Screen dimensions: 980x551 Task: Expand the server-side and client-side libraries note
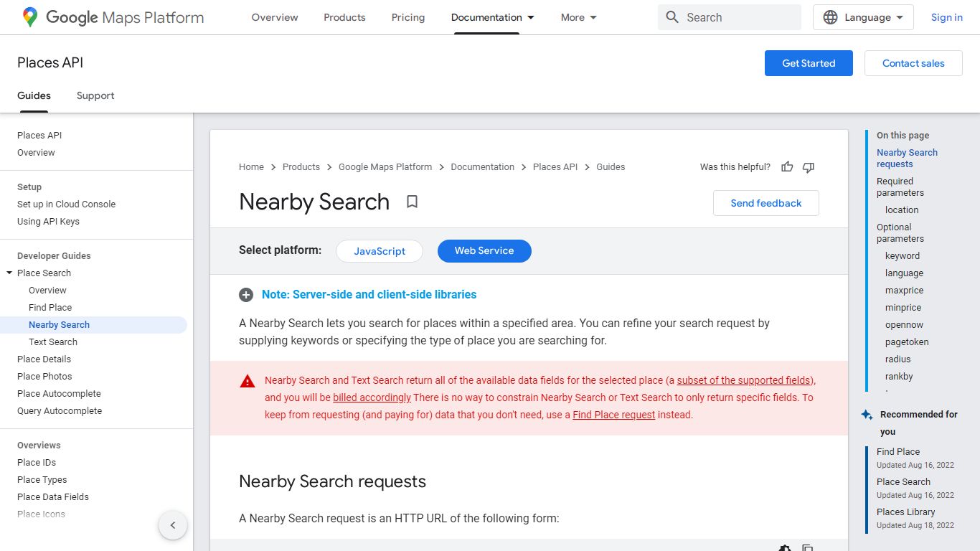pos(369,295)
